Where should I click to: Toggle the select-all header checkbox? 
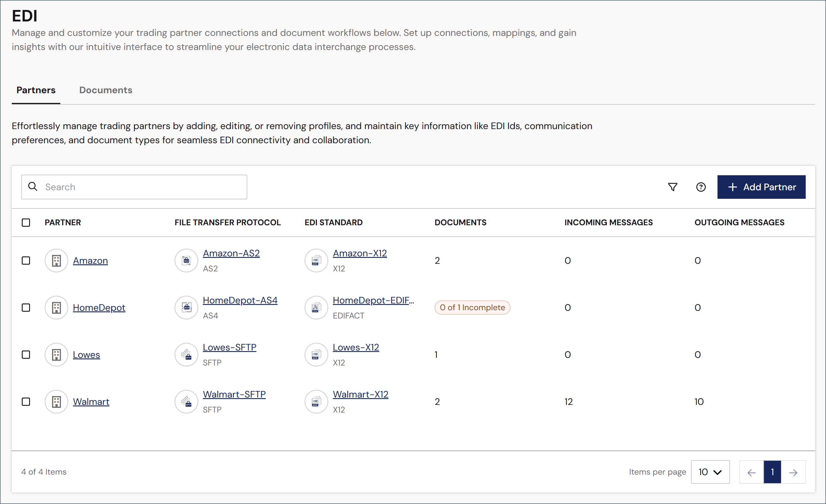coord(26,222)
